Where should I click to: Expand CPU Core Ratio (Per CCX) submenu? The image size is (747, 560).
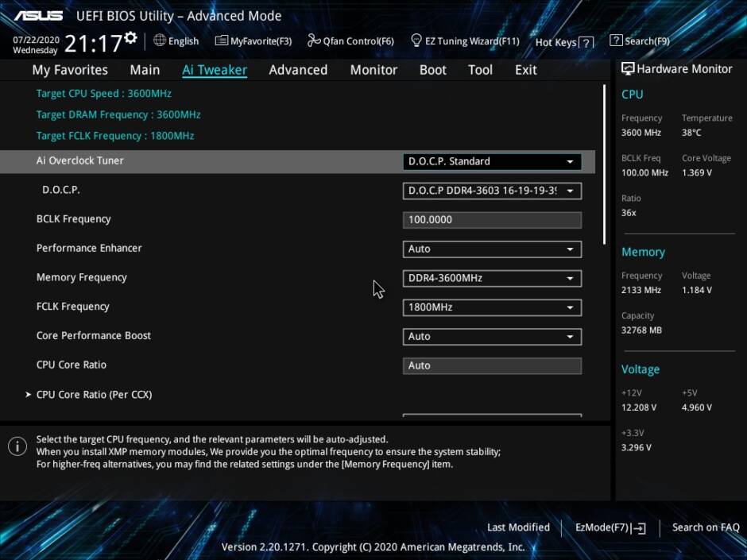[94, 395]
